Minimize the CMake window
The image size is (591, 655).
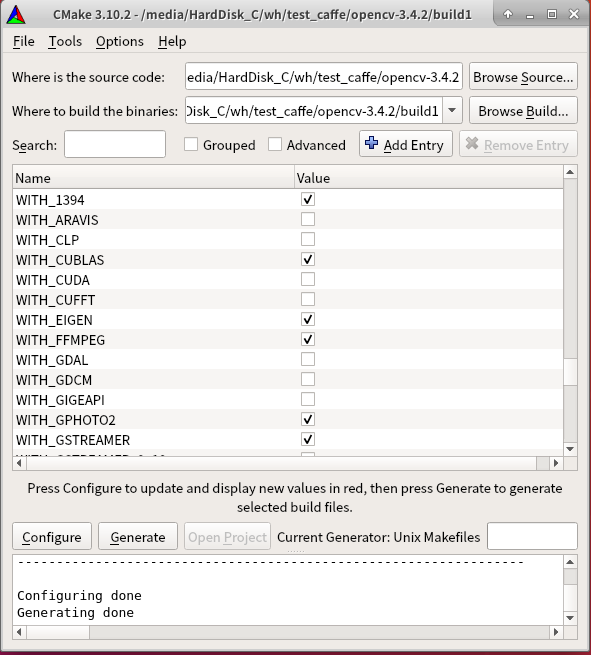(530, 15)
